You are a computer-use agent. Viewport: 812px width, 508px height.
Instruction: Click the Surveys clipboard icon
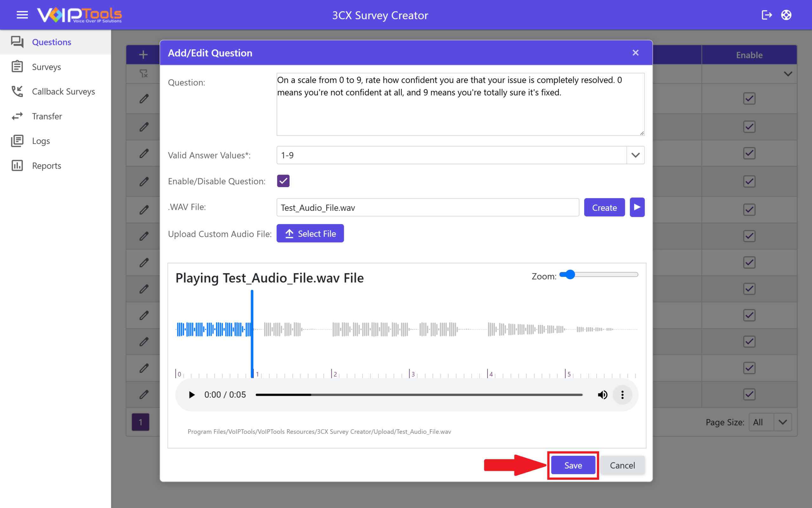[17, 67]
